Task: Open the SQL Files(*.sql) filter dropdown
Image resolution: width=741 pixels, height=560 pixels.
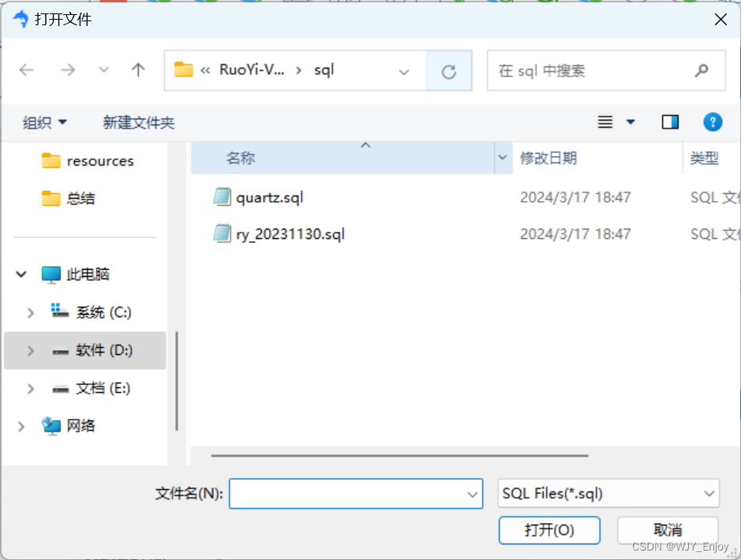Action: [608, 494]
